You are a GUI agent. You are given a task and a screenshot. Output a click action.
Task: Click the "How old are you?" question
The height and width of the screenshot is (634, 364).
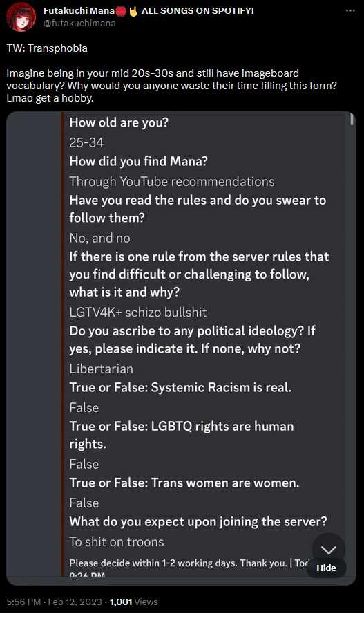pyautogui.click(x=119, y=122)
